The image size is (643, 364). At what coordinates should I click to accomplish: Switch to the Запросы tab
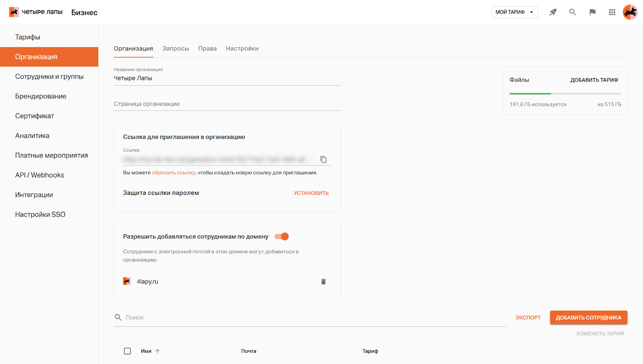[176, 49]
